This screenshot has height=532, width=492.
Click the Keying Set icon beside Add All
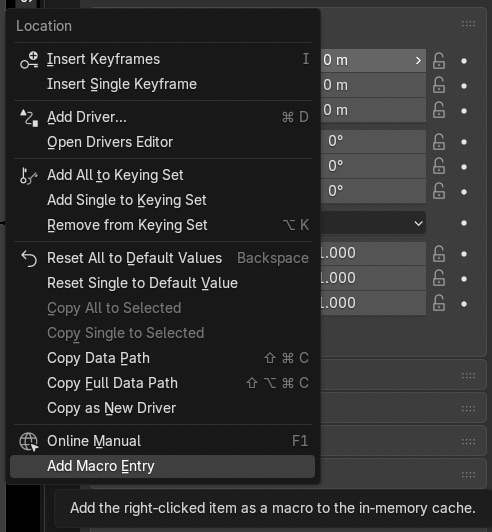tap(29, 176)
